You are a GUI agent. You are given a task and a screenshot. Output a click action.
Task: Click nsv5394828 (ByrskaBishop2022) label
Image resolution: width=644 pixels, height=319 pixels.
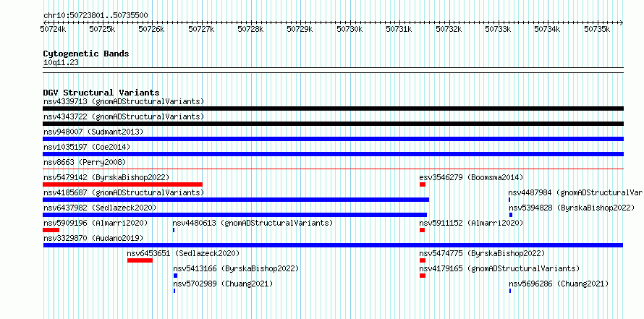(572, 208)
